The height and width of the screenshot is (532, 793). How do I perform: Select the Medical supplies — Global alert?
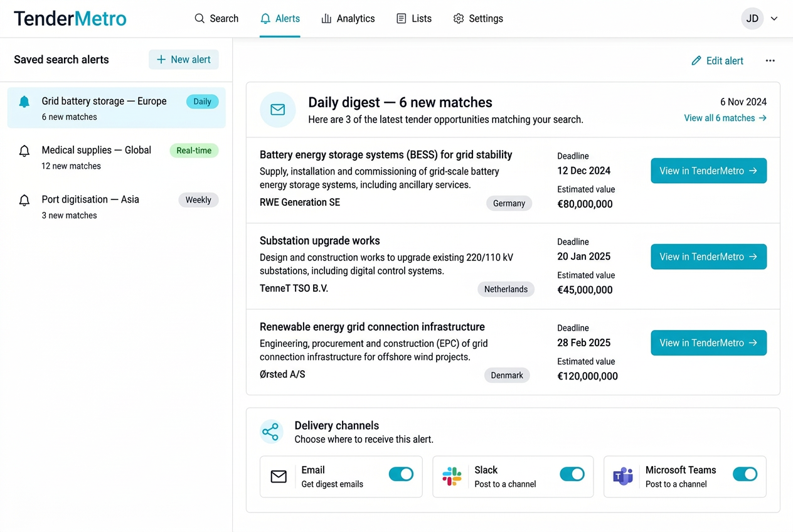(117, 157)
